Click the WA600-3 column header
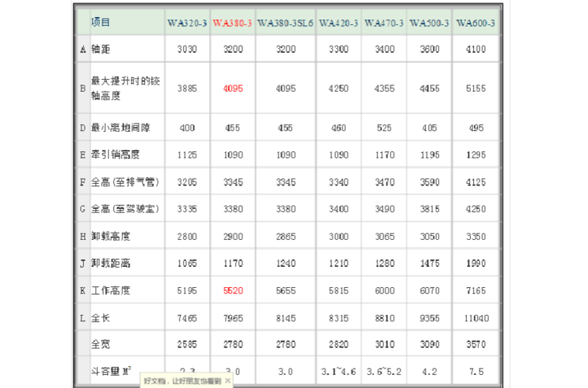Screen dimensions: 588x388 (476, 23)
